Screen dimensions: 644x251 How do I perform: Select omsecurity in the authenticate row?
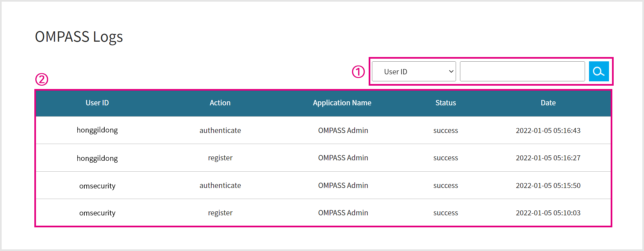pyautogui.click(x=97, y=186)
